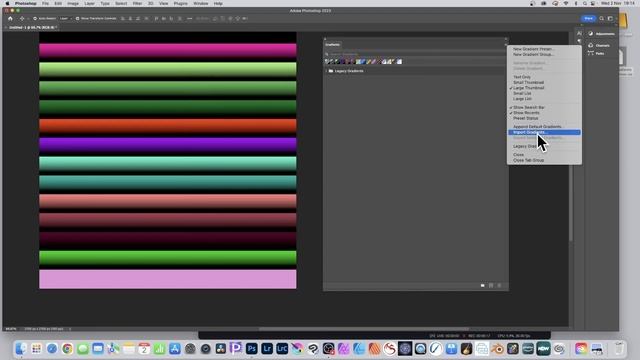640x360 pixels.
Task: Choose Close Tab Group entry
Action: click(529, 160)
